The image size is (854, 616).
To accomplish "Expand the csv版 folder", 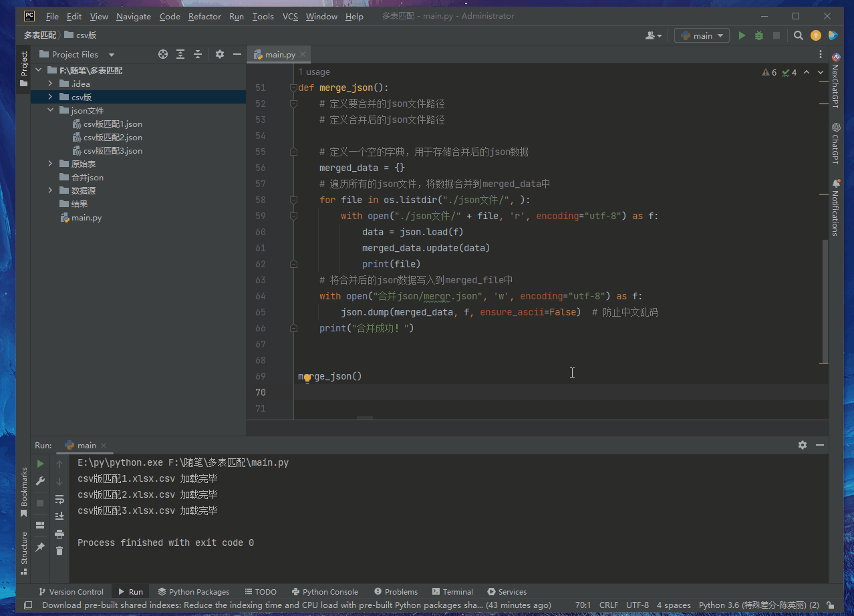I will pyautogui.click(x=50, y=97).
